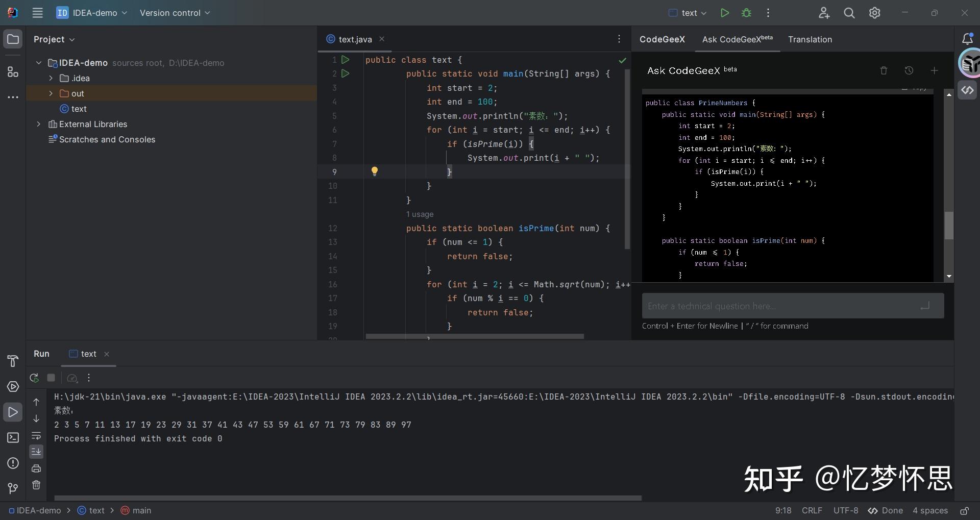Screen dimensions: 980x520
Task: Delete the CodeGeeX chat with trash icon
Action: coord(884,71)
